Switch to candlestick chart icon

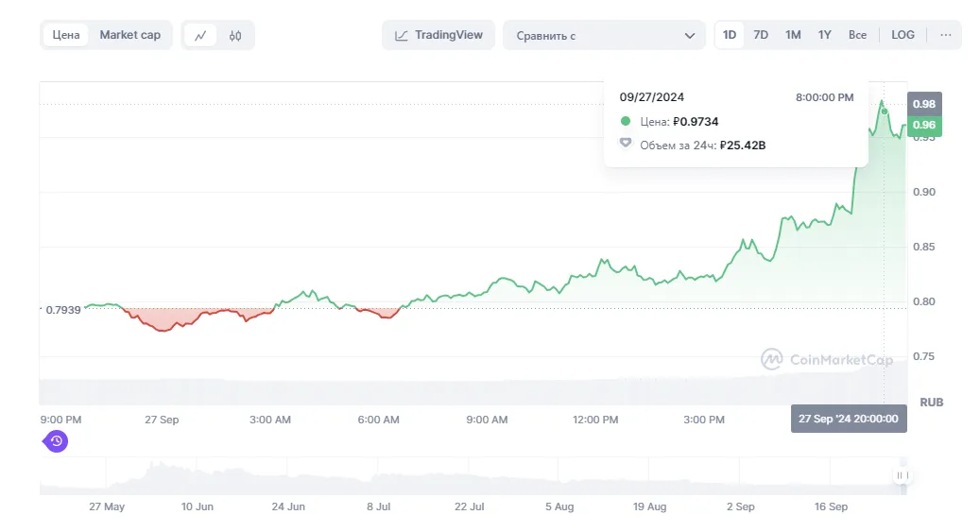(x=235, y=36)
